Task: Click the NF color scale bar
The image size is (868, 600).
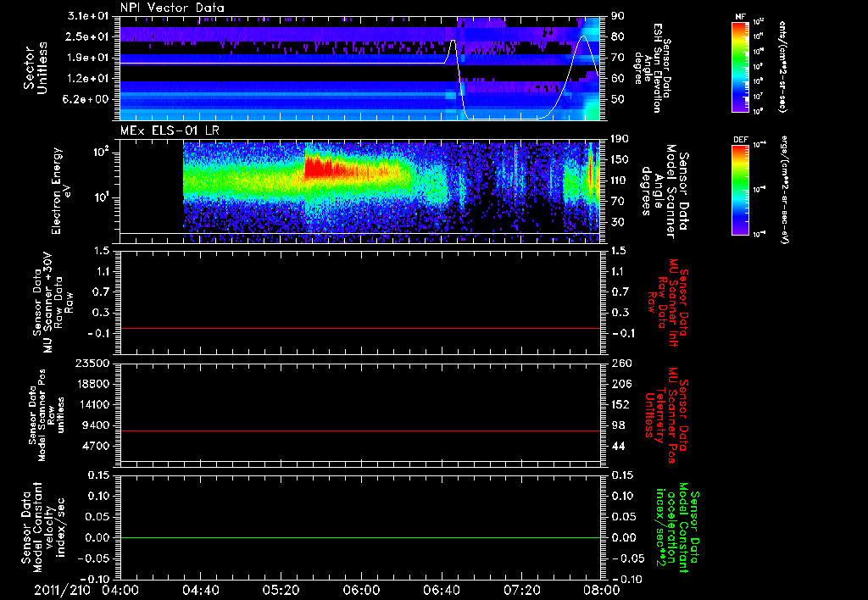Action: click(741, 66)
